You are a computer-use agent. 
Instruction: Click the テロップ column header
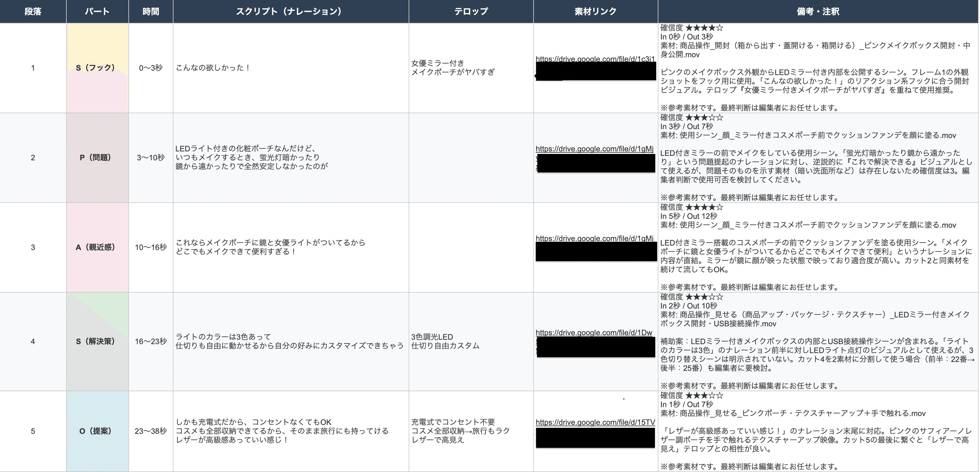tap(471, 11)
